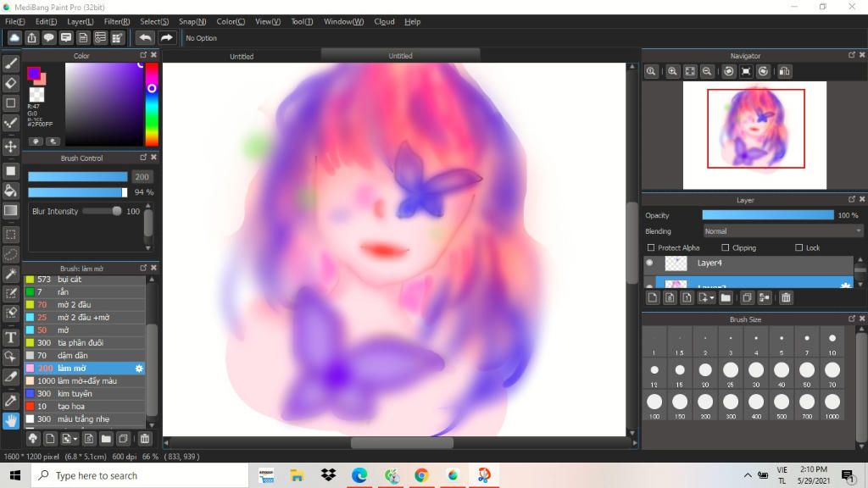Open Edge browser from taskbar
This screenshot has height=488, width=868.
coord(359,475)
